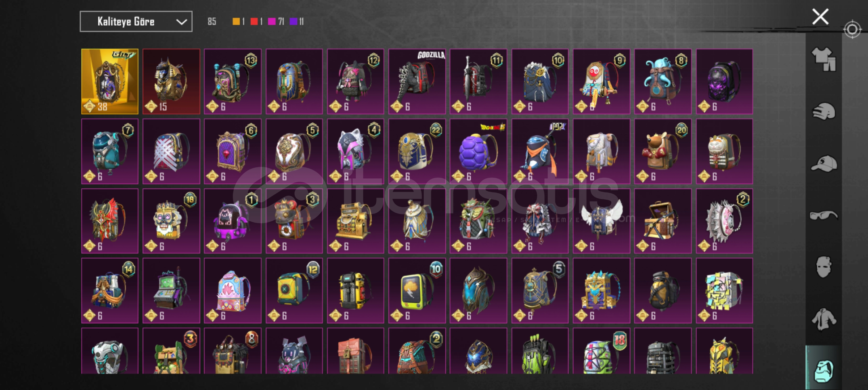Open the glasses category icon
Image resolution: width=868 pixels, height=390 pixels.
824,215
